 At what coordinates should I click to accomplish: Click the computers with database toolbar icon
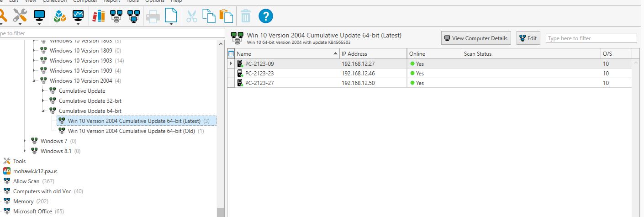pos(116,16)
